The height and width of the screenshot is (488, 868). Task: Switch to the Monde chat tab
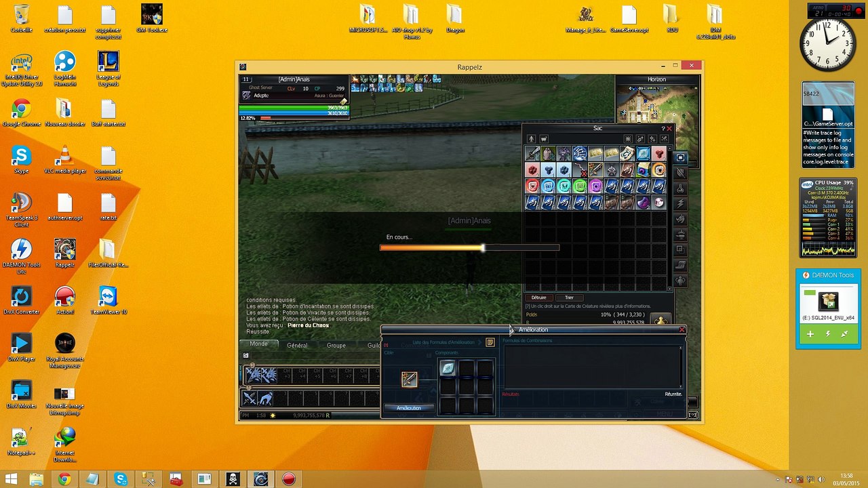click(258, 344)
